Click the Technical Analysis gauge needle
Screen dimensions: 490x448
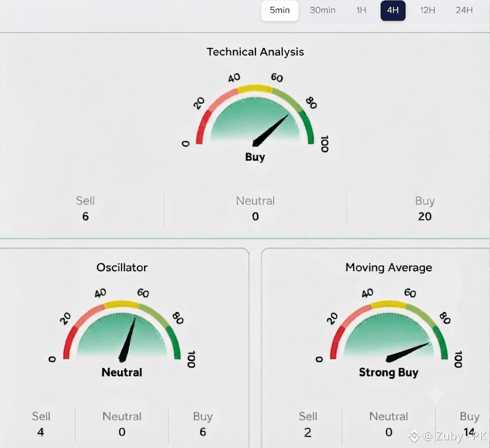pos(270,130)
